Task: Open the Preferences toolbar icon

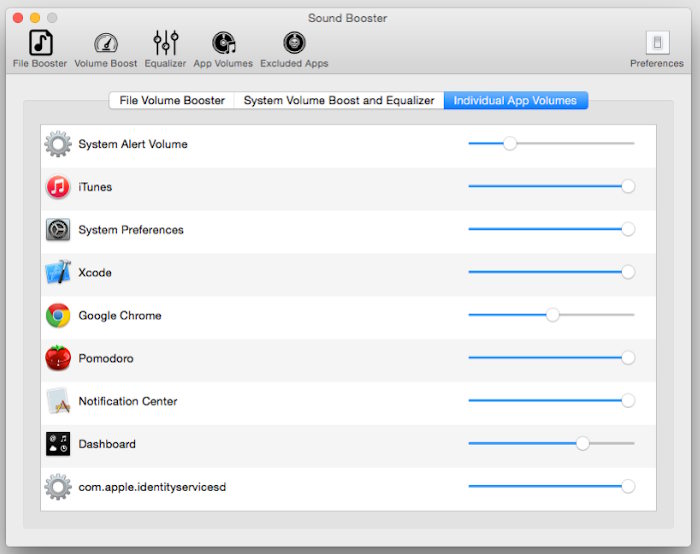Action: [x=657, y=43]
